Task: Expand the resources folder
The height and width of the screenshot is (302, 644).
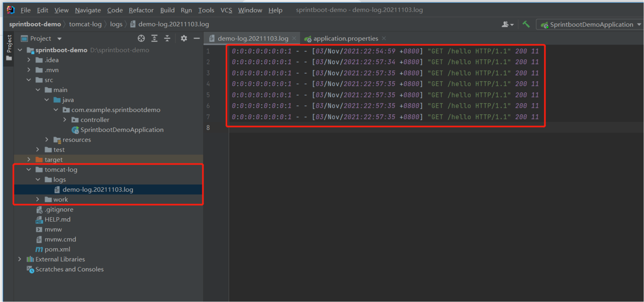Action: pos(47,140)
